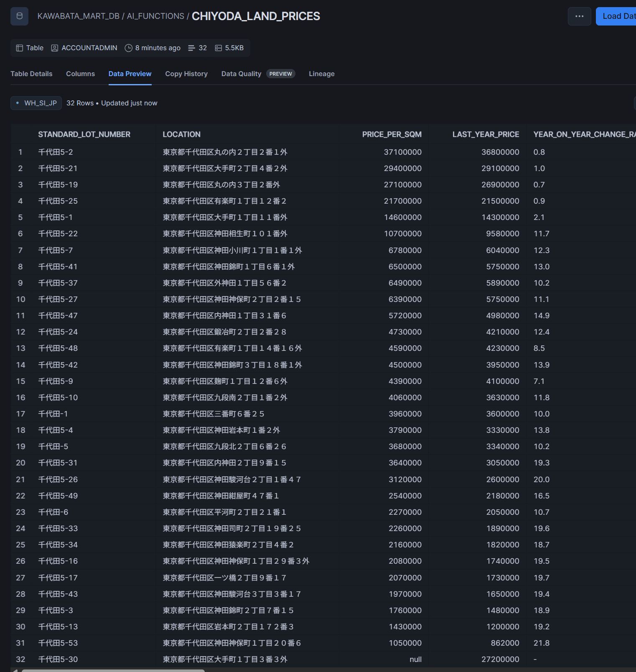Viewport: 636px width, 672px height.
Task: Click the STANDARD_LOT_NUMBER column header
Action: [84, 134]
